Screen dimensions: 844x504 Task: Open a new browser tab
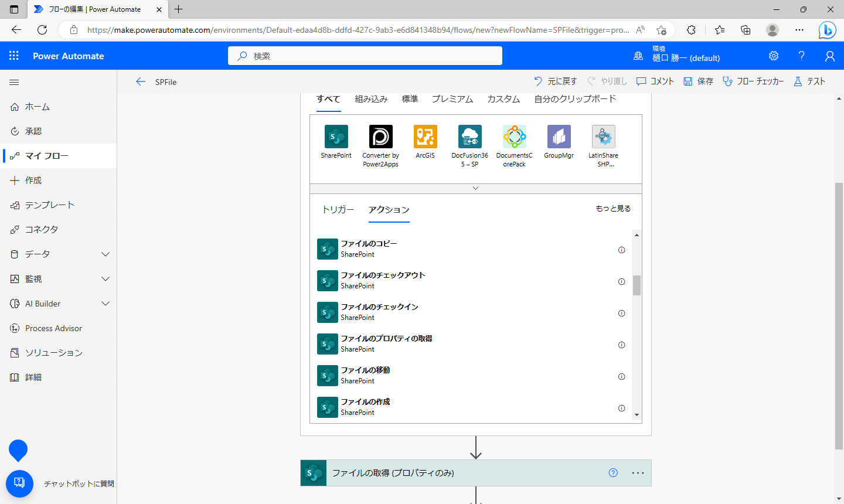point(179,9)
